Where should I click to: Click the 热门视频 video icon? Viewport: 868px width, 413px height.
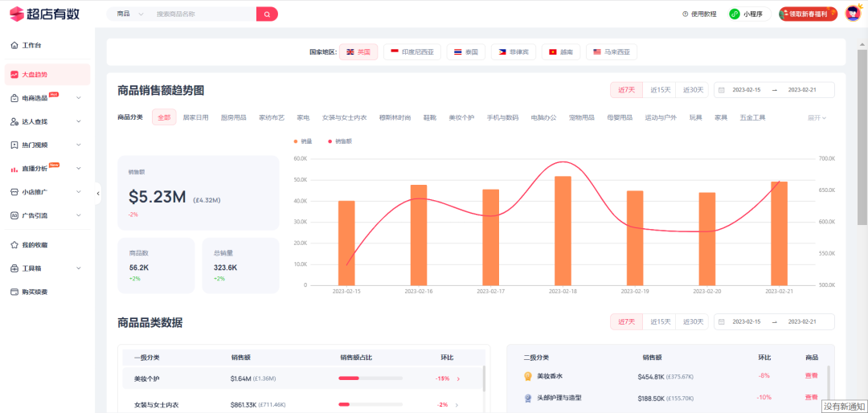coord(14,145)
